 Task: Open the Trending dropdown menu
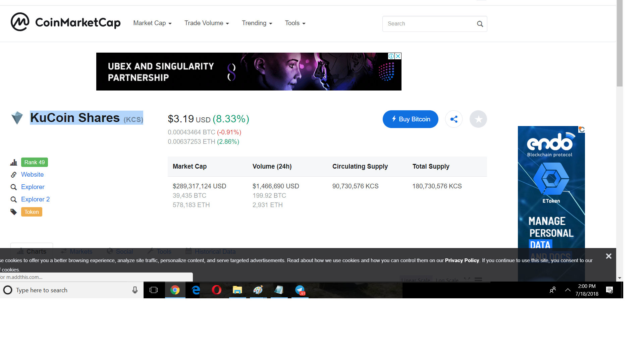[257, 23]
